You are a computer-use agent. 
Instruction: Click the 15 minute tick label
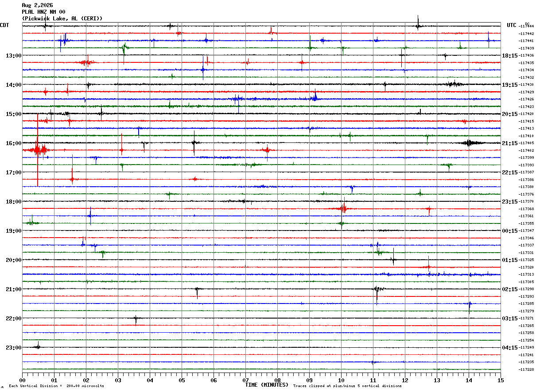pos(501,380)
